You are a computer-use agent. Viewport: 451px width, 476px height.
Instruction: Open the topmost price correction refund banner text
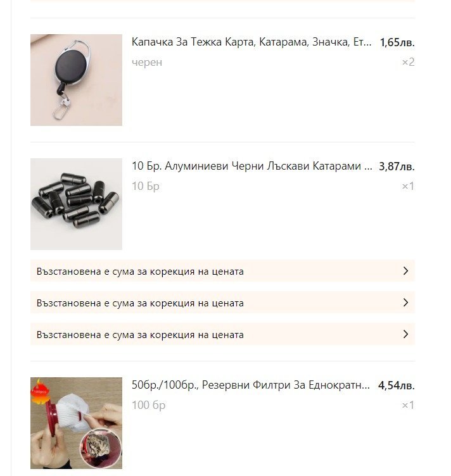[x=140, y=272]
